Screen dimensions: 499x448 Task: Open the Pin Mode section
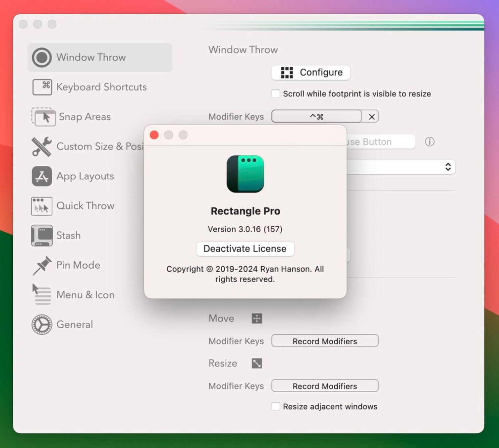(x=78, y=265)
